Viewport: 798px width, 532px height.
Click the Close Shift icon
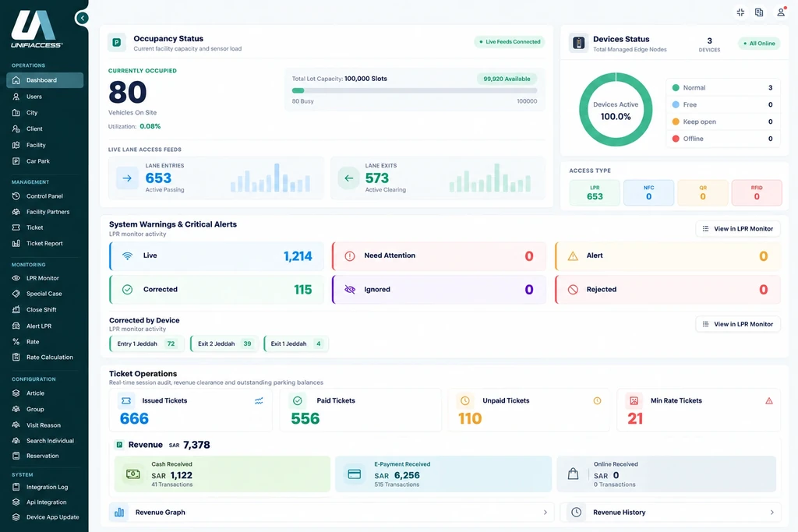16,309
